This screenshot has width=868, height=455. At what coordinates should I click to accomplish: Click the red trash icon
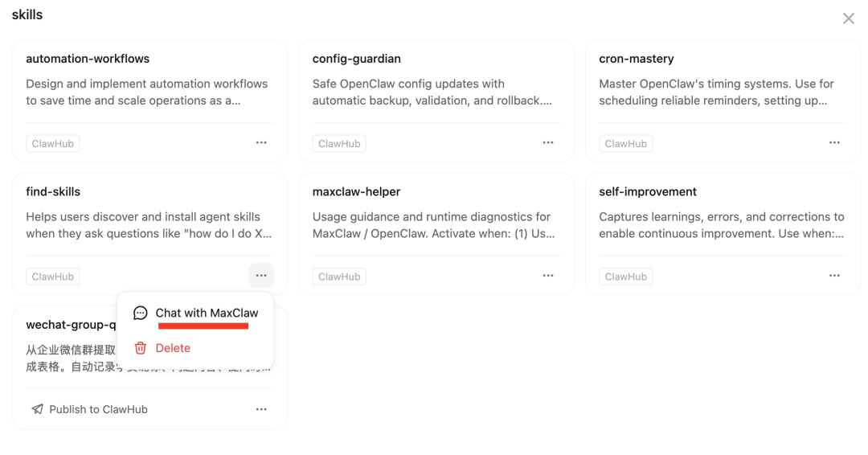point(141,348)
